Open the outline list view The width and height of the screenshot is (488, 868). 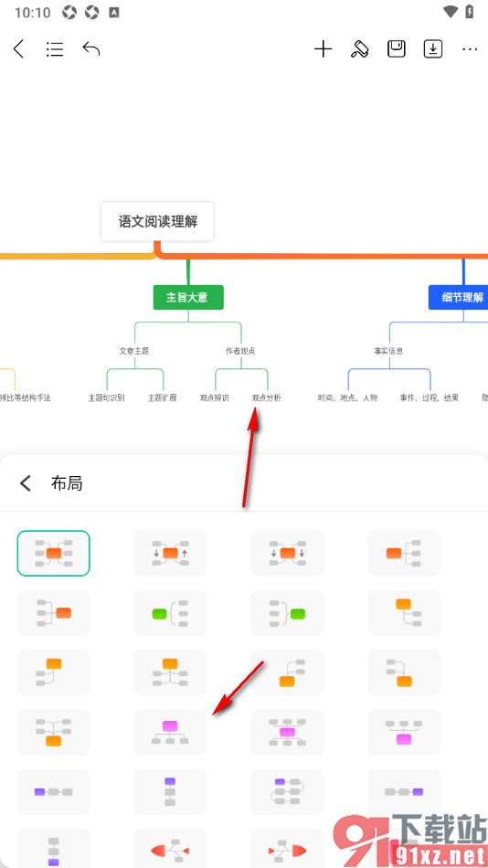point(54,49)
